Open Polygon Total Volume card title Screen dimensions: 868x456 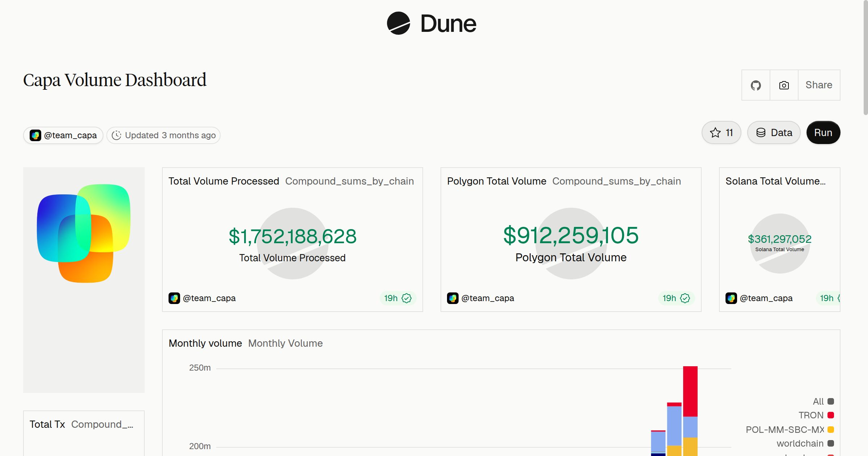(x=497, y=181)
